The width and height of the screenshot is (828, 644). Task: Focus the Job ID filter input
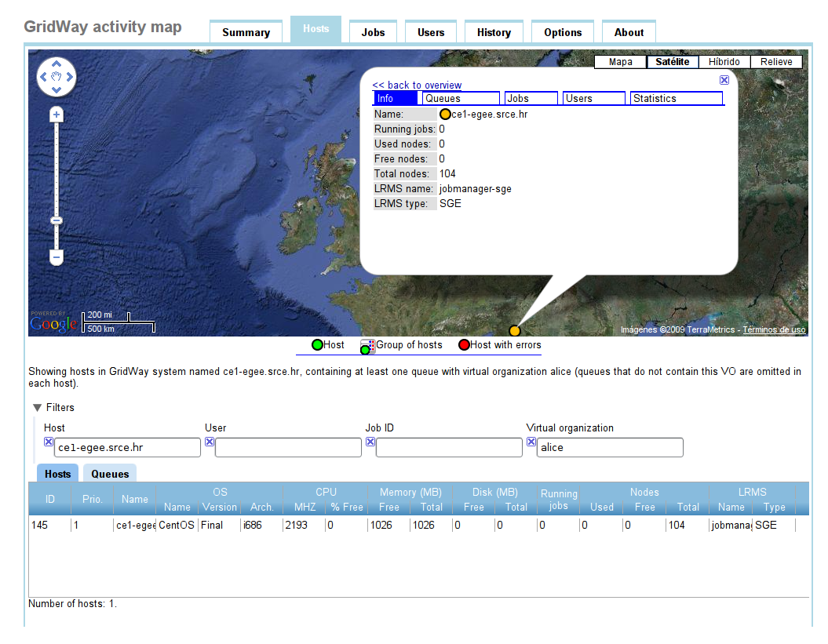[450, 447]
